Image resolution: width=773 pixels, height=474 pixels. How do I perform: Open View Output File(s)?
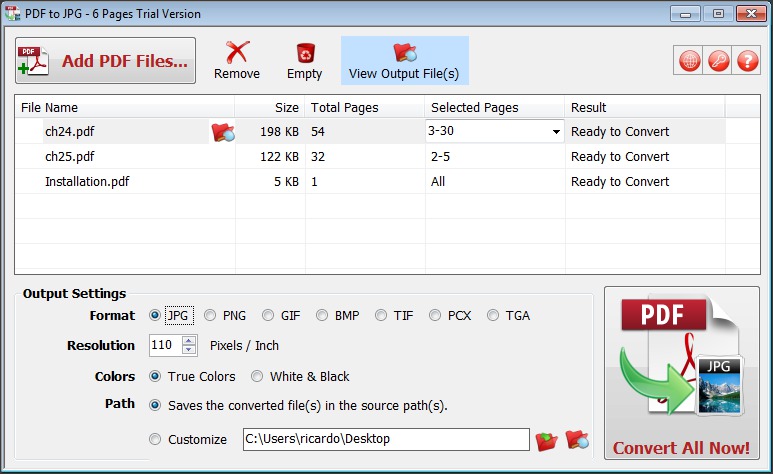pos(404,61)
